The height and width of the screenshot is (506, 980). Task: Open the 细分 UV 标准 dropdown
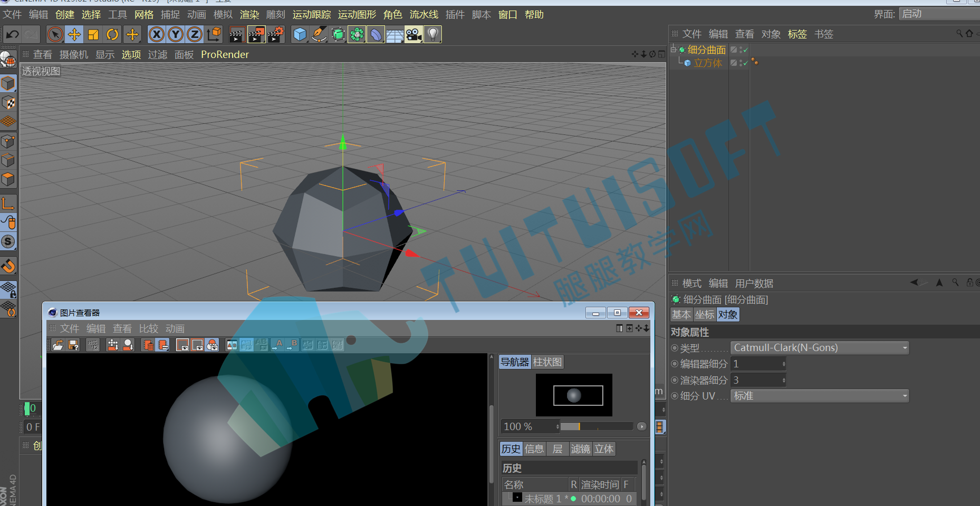point(820,396)
